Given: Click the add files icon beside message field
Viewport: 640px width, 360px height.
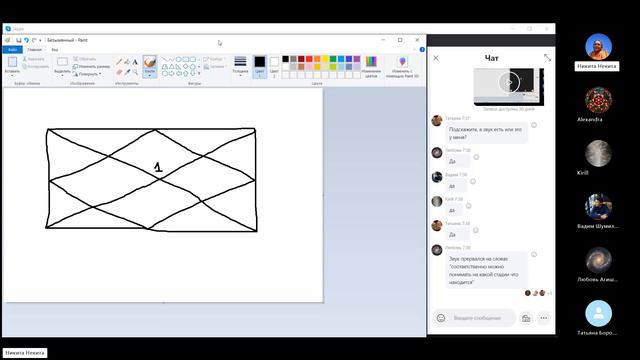Looking at the screenshot, I should click(526, 318).
